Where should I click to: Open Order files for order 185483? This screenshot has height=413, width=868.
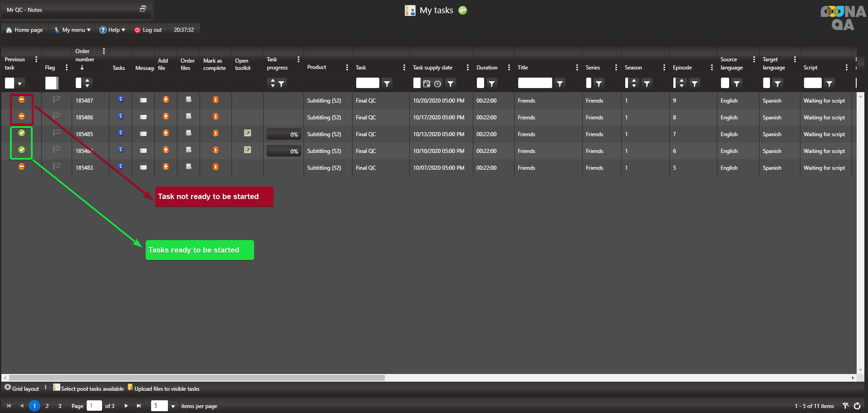(x=188, y=167)
